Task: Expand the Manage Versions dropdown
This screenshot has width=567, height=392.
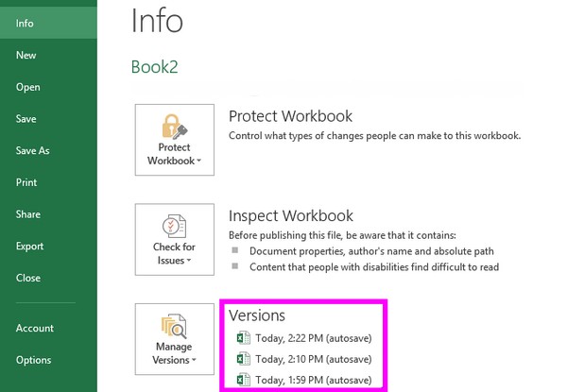Action: coord(194,360)
